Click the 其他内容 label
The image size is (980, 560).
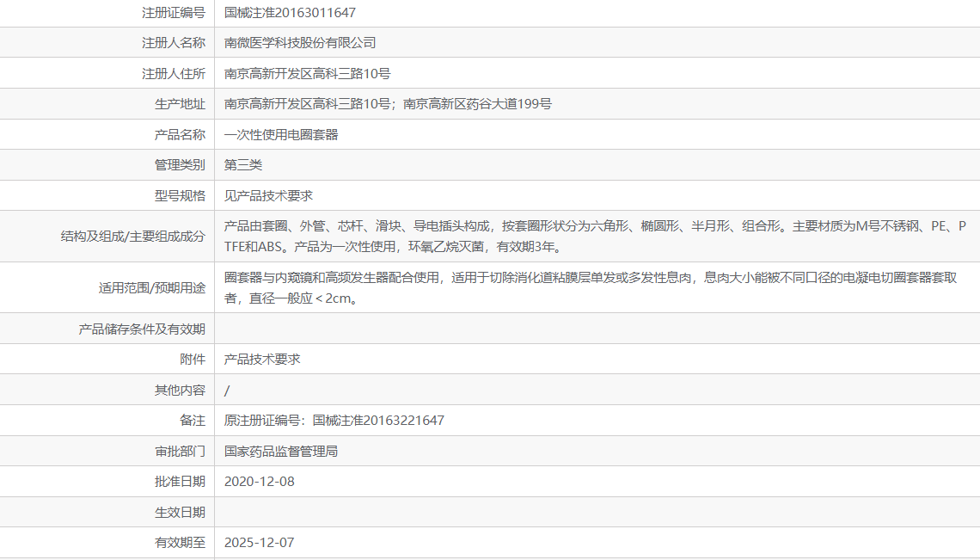pos(180,390)
